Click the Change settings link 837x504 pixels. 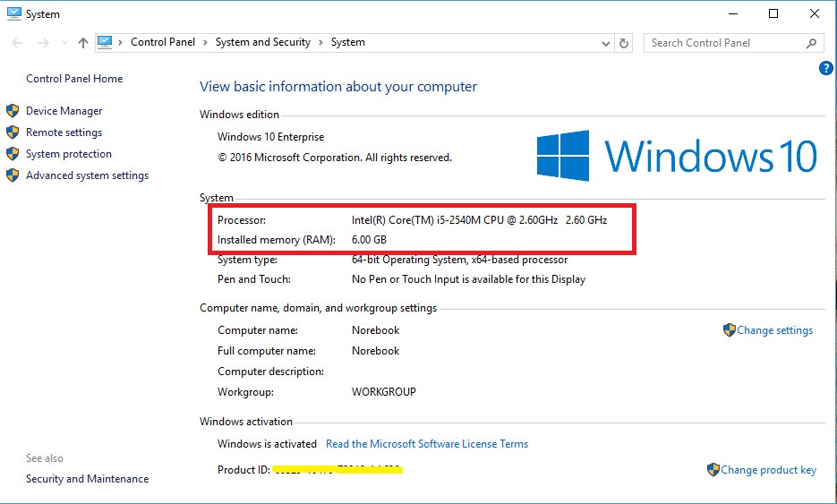[775, 330]
